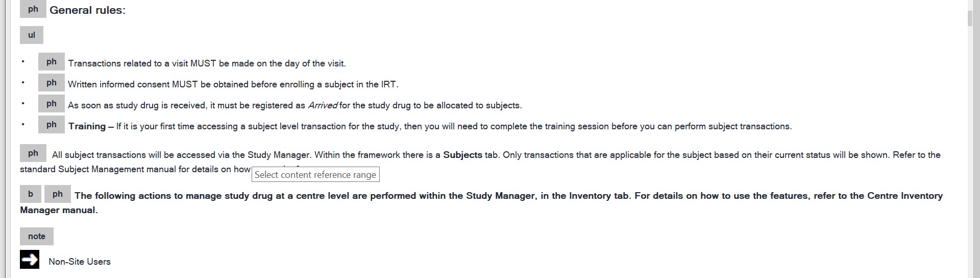Viewport: 980px width, 278px height.
Task: Select ph tag before All subject transactions
Action: 33,153
